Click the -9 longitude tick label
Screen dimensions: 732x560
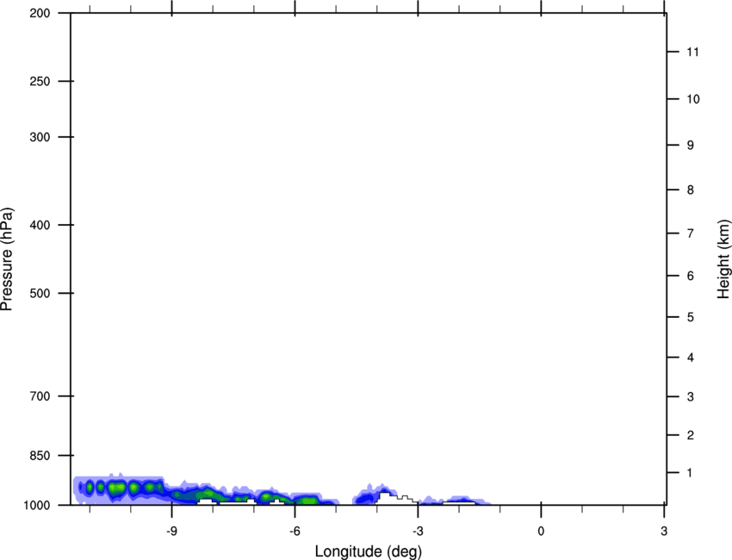point(171,532)
